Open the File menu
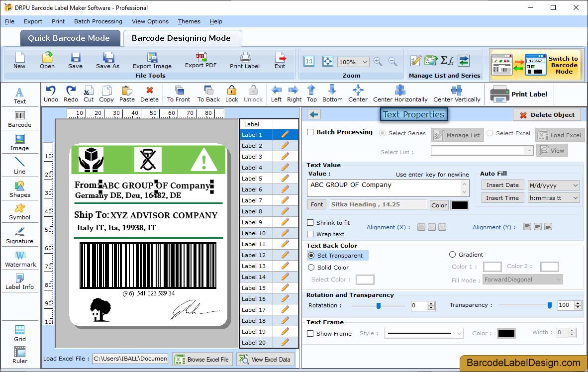Image resolution: width=588 pixels, height=372 pixels. coord(9,21)
